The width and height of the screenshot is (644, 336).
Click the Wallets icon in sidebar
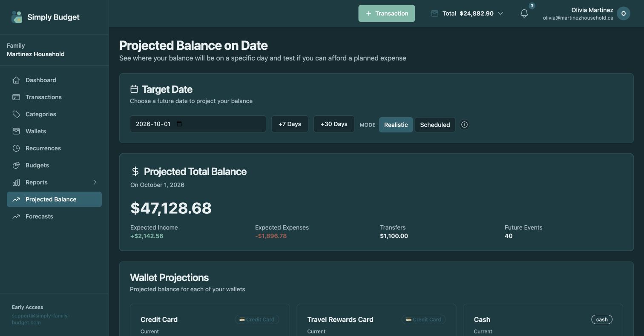point(16,131)
